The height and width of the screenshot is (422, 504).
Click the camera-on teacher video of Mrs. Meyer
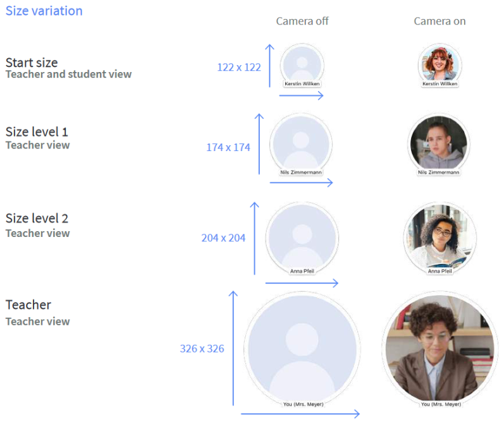point(440,349)
